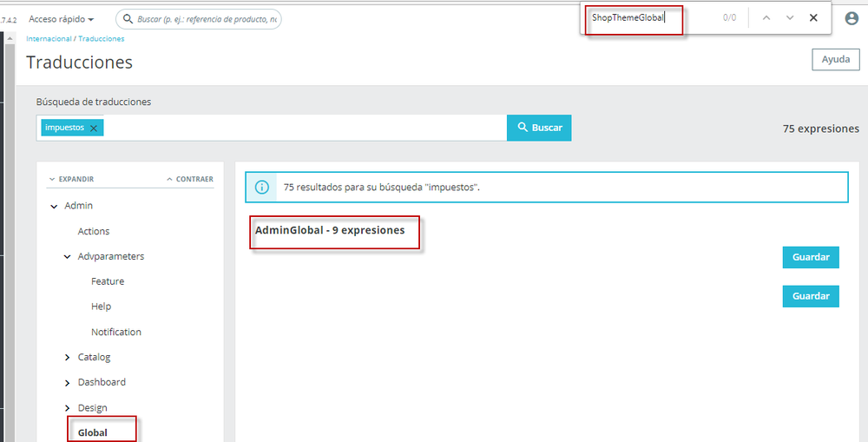
Task: Select Feature under Advparameters
Action: pos(108,281)
